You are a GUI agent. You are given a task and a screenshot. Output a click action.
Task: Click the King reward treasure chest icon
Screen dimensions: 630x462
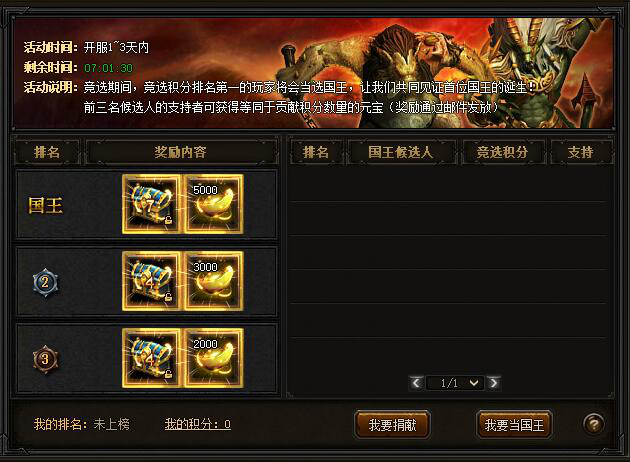[x=151, y=204]
